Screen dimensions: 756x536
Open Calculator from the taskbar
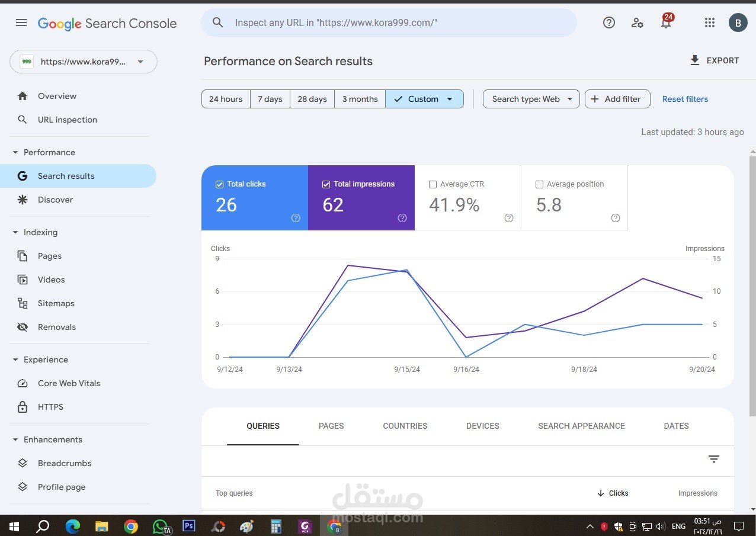pos(276,525)
